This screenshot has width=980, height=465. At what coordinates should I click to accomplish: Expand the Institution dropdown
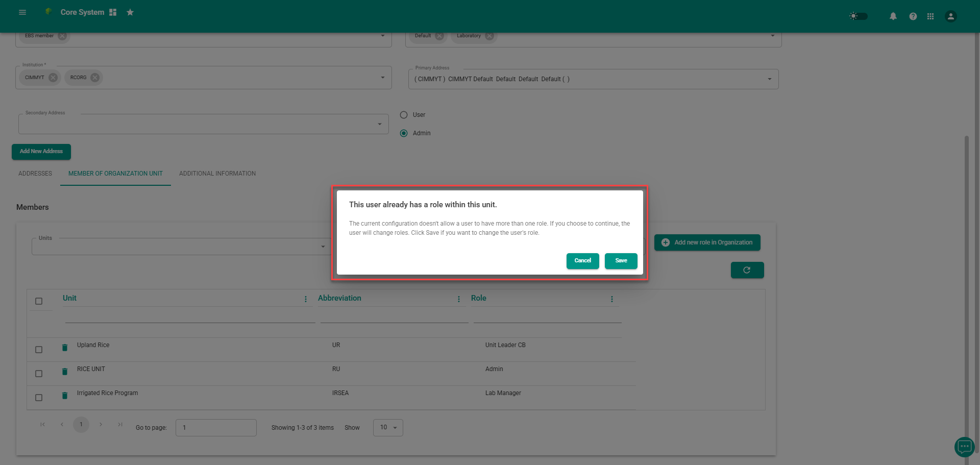(382, 78)
